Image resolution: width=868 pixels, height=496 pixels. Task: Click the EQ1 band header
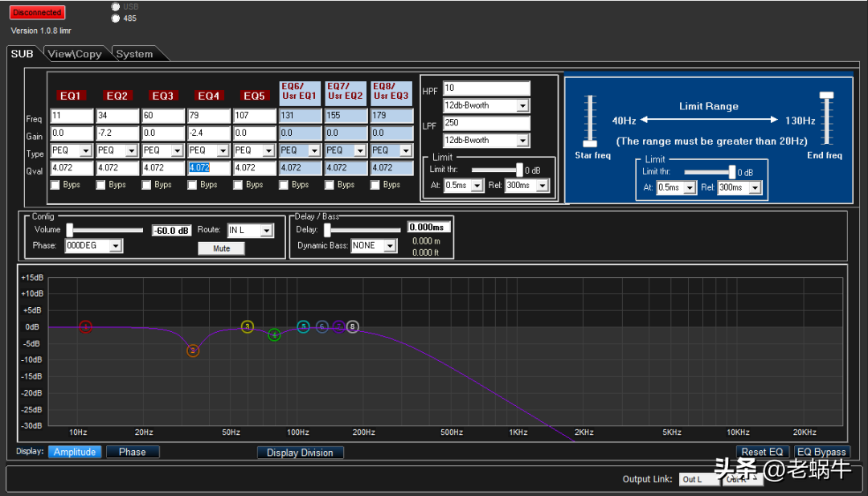pos(71,96)
